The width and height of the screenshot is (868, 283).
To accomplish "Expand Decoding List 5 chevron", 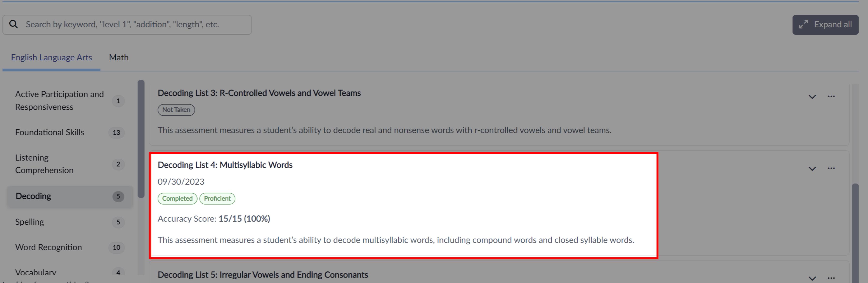I will 812,278.
